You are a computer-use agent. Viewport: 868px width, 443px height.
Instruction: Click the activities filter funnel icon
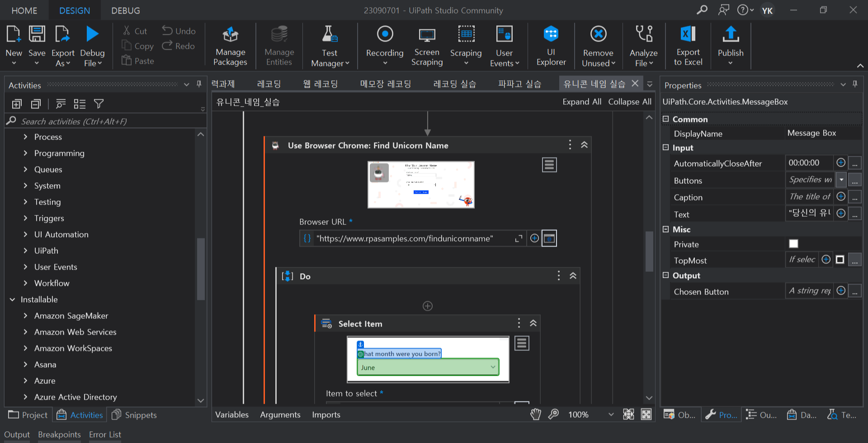pos(99,104)
